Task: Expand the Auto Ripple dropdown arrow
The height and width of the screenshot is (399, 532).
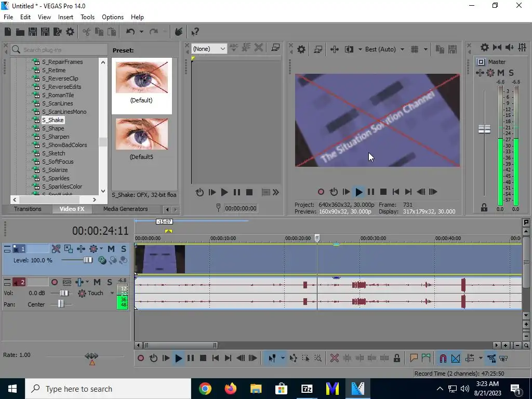Action: (481, 358)
